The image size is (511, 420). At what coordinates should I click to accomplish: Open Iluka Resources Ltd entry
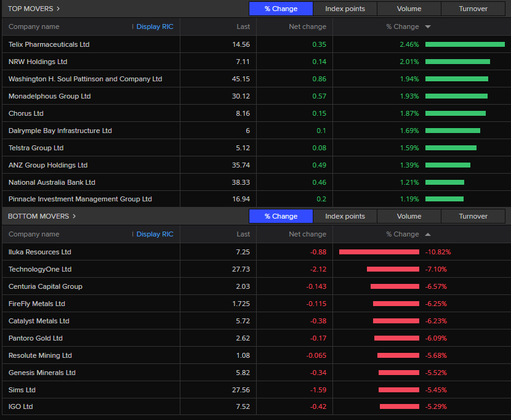tap(40, 252)
